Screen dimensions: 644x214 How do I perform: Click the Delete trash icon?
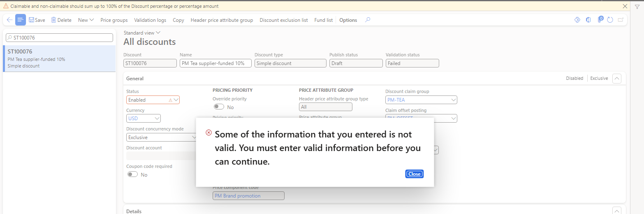pyautogui.click(x=53, y=20)
